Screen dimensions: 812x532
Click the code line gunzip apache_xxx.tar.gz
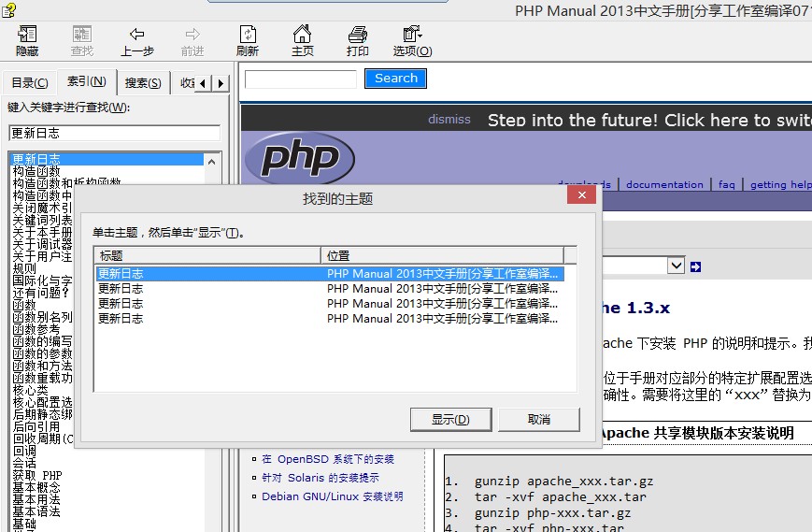coord(564,482)
